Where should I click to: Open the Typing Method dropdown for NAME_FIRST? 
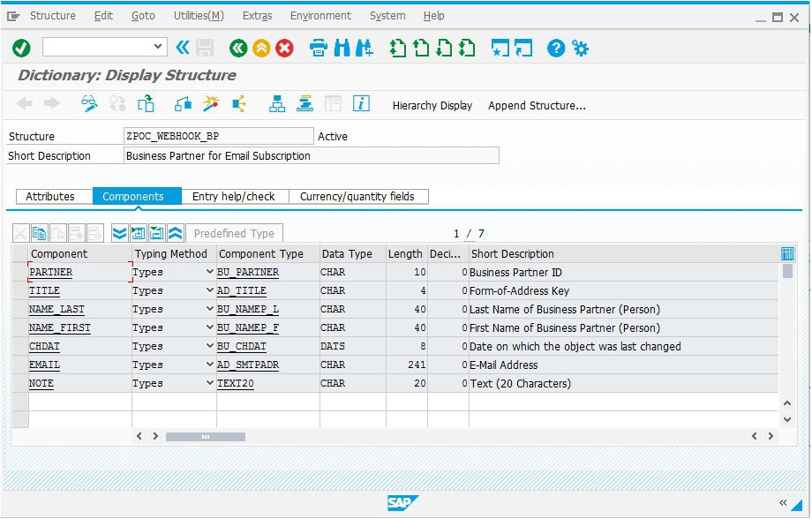(x=210, y=327)
